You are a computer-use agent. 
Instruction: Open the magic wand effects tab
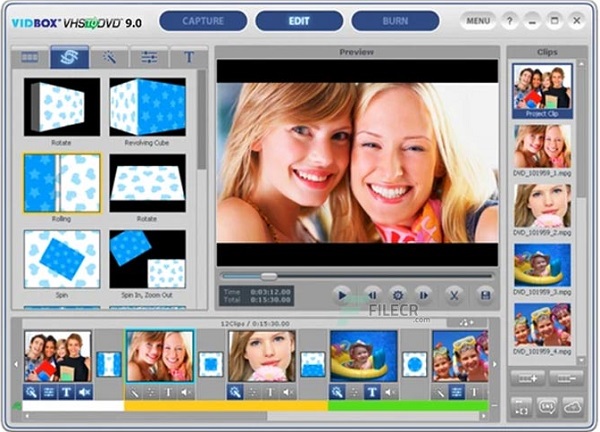pyautogui.click(x=110, y=57)
